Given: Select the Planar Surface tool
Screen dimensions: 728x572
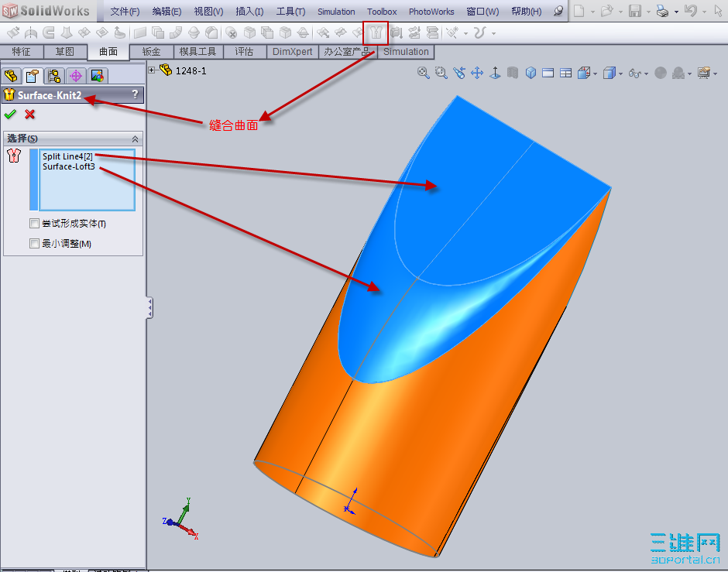Looking at the screenshot, I should (x=139, y=33).
